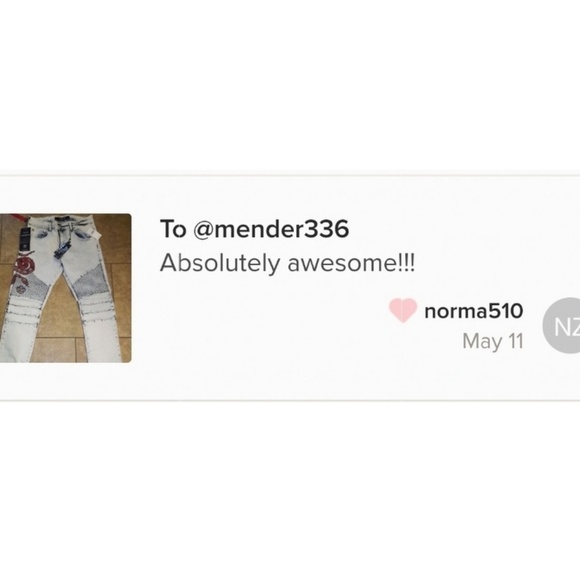Click the pink heart icon
The image size is (580, 580).
pos(403,310)
